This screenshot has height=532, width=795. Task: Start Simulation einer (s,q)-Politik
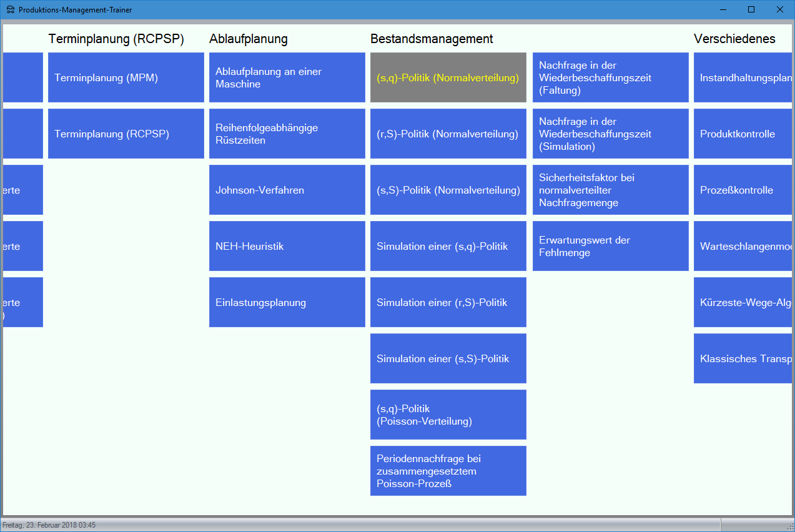pos(448,246)
